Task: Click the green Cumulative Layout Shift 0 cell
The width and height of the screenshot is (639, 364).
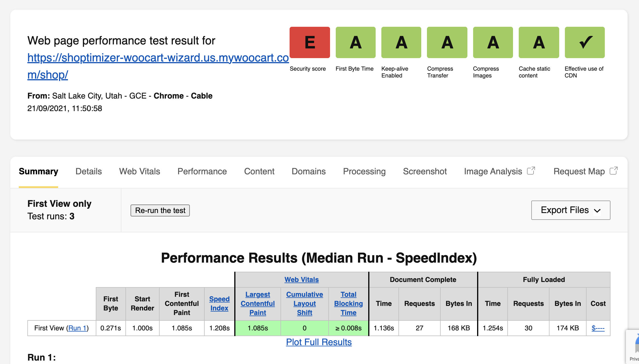Action: point(305,328)
